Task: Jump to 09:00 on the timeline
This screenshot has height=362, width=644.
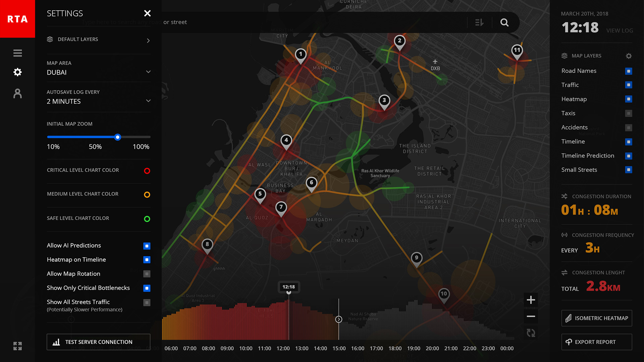Action: [x=227, y=348]
